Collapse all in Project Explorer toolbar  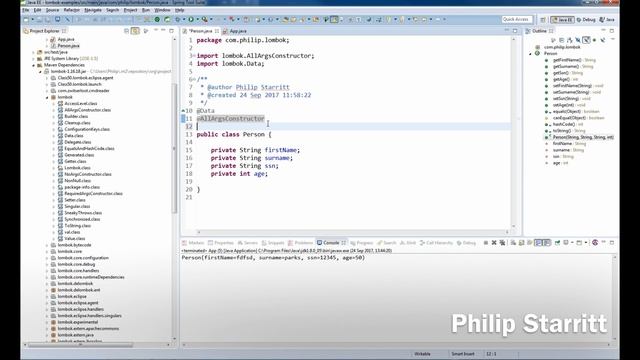click(x=127, y=31)
